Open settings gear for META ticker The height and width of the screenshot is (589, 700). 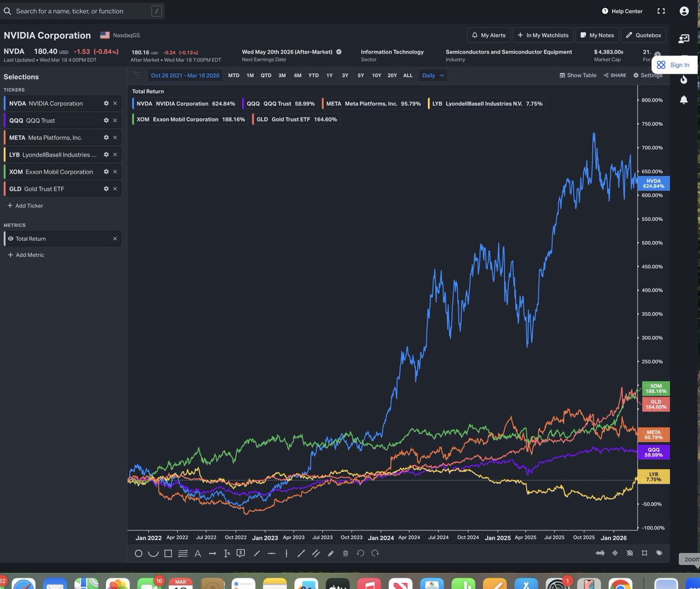click(x=106, y=138)
